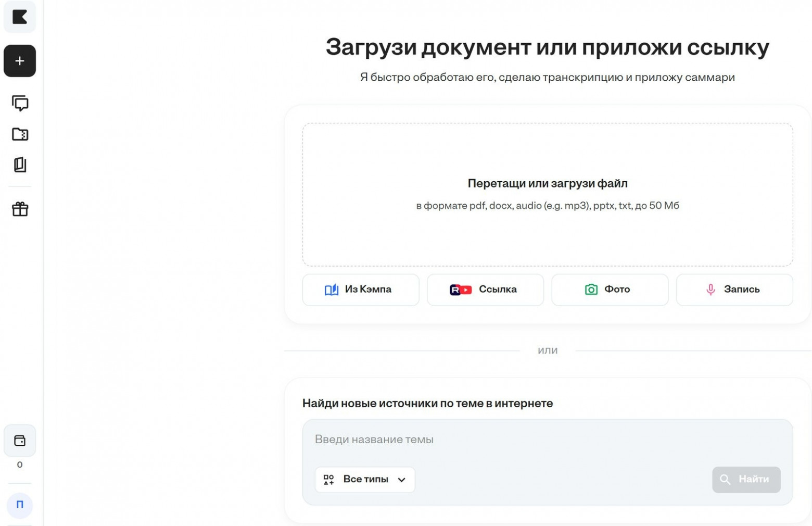Screen dimensions: 812x526
Task: Choose the Фото photo upload button
Action: tap(610, 290)
